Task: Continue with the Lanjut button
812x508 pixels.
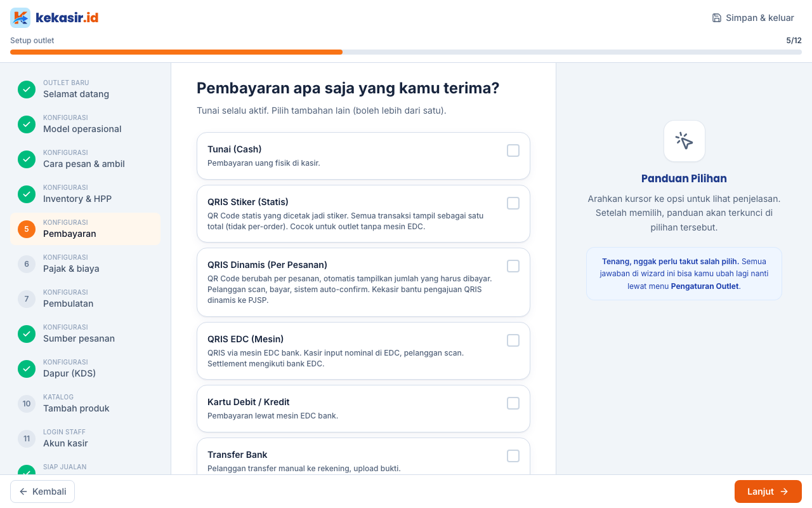Action: [x=768, y=491]
